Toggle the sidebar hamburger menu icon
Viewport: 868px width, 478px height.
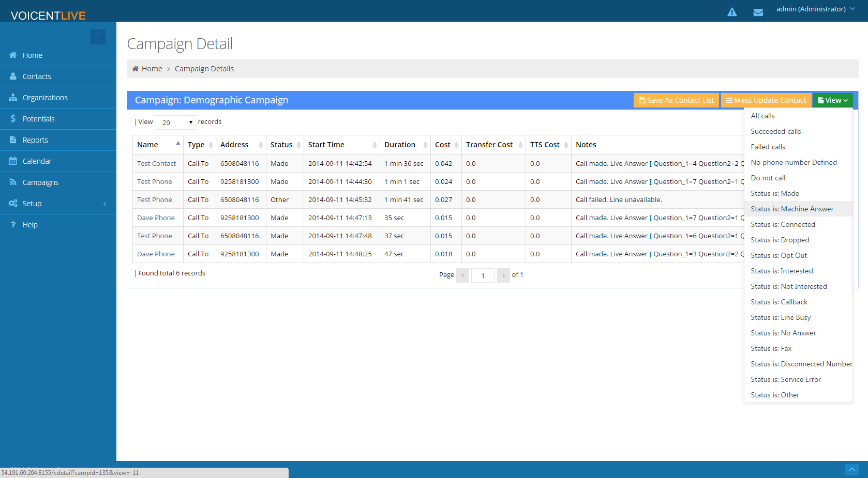coord(98,37)
